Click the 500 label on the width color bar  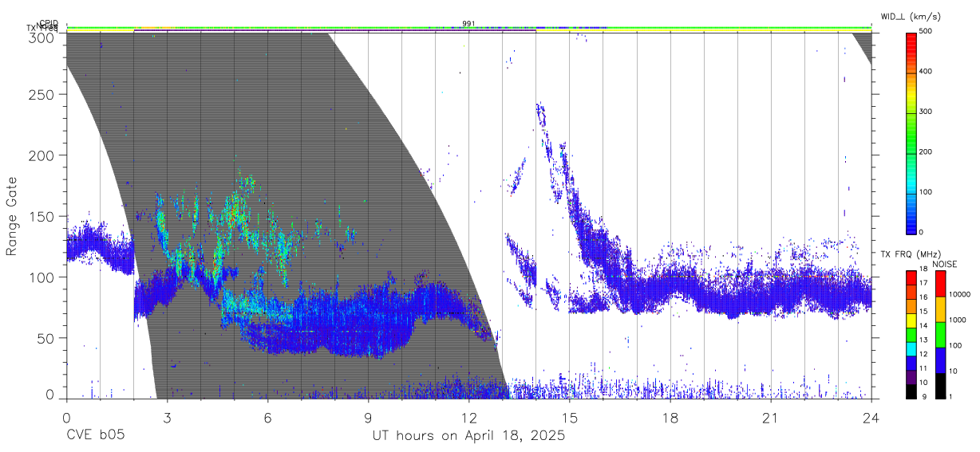pyautogui.click(x=925, y=31)
